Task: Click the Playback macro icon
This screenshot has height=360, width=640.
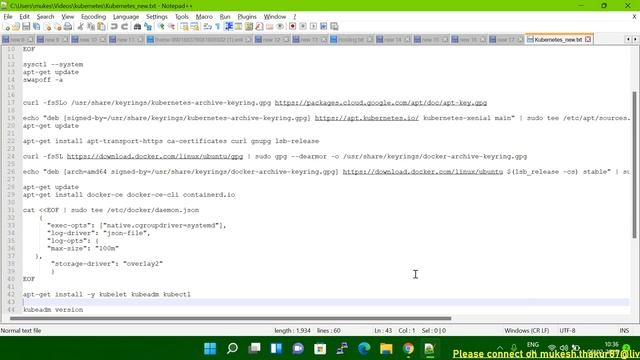Action: click(x=313, y=27)
